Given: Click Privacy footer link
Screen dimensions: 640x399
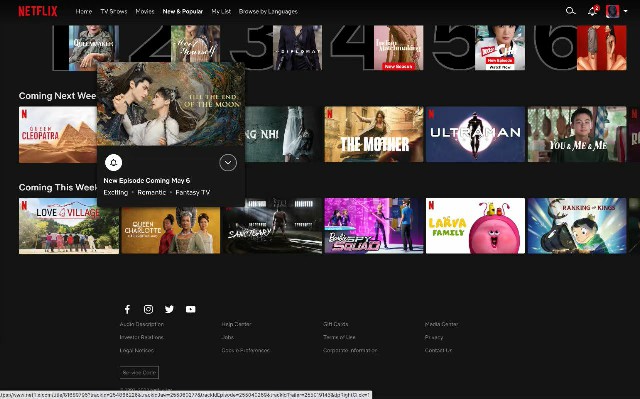Looking at the screenshot, I should [433, 337].
